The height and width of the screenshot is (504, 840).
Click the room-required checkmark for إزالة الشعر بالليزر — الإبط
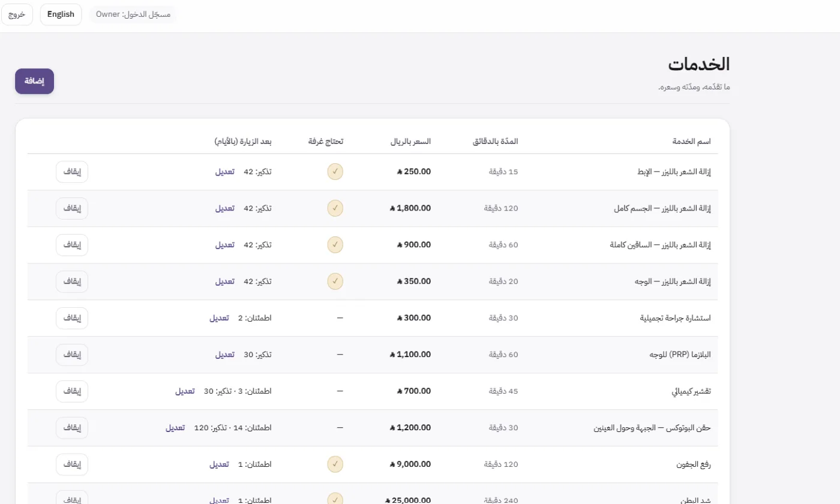[335, 172]
